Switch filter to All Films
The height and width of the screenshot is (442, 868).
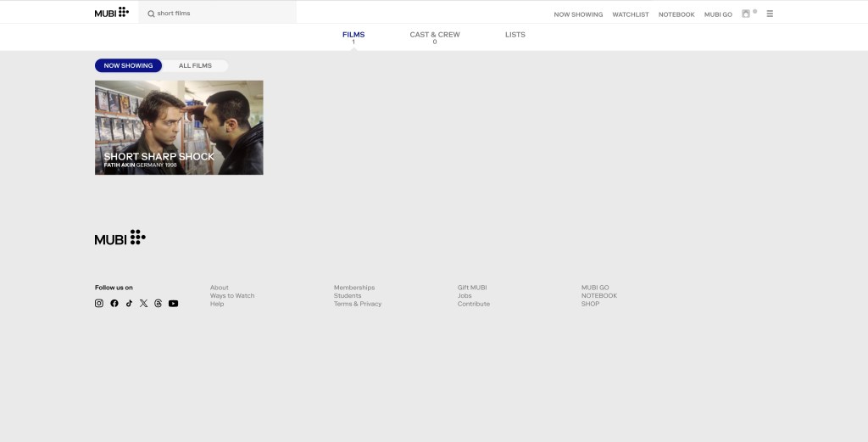click(x=195, y=65)
